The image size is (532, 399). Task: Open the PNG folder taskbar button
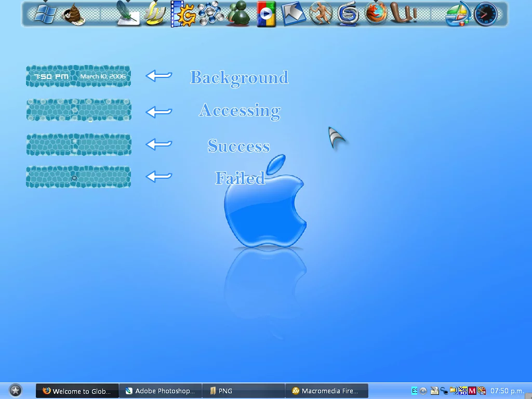pos(243,391)
